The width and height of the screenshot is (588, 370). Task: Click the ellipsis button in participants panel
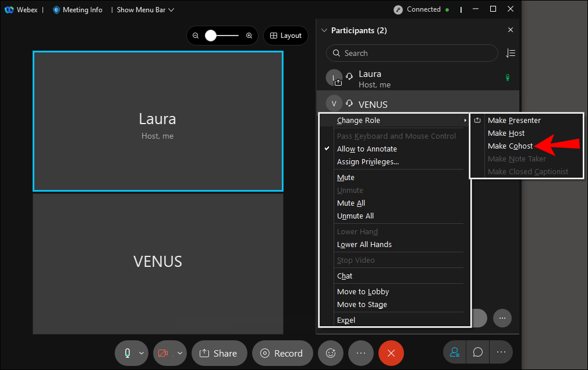[x=502, y=318]
